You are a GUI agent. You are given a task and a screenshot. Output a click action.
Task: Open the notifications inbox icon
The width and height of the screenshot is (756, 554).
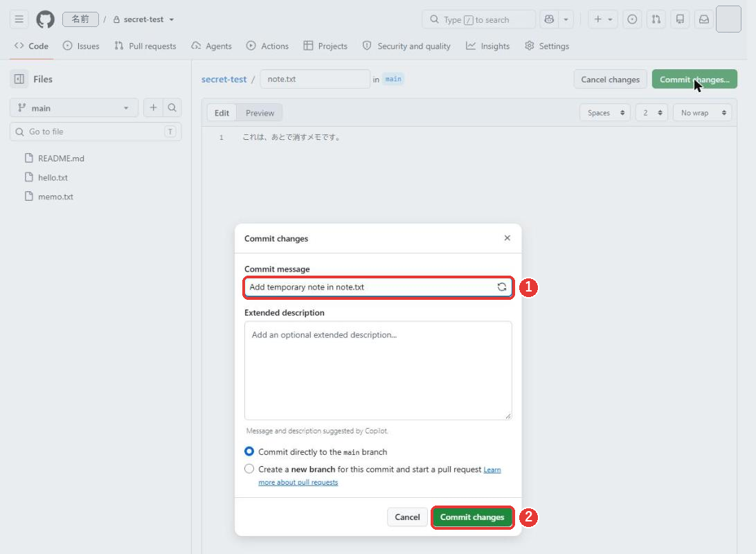click(704, 19)
